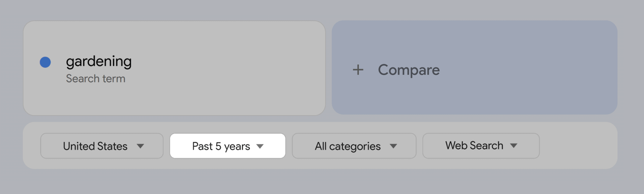
Task: Click the Compare label text
Action: coord(409,70)
